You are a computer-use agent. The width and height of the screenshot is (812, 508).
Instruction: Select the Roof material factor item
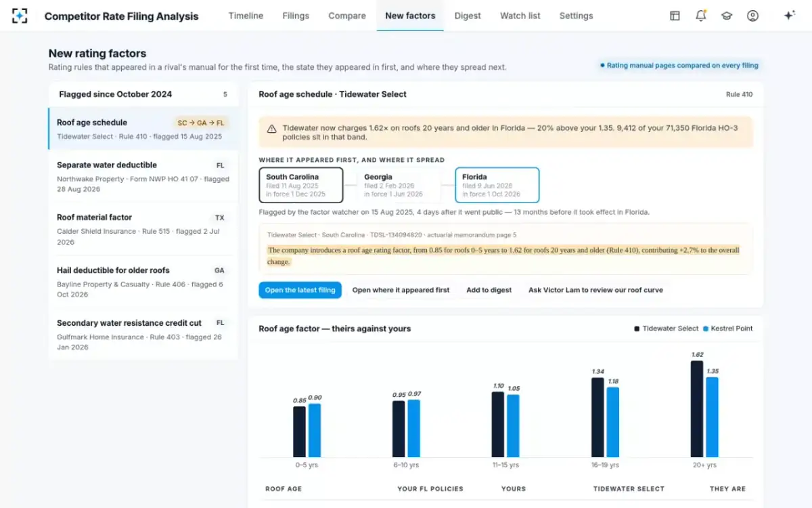tap(143, 230)
